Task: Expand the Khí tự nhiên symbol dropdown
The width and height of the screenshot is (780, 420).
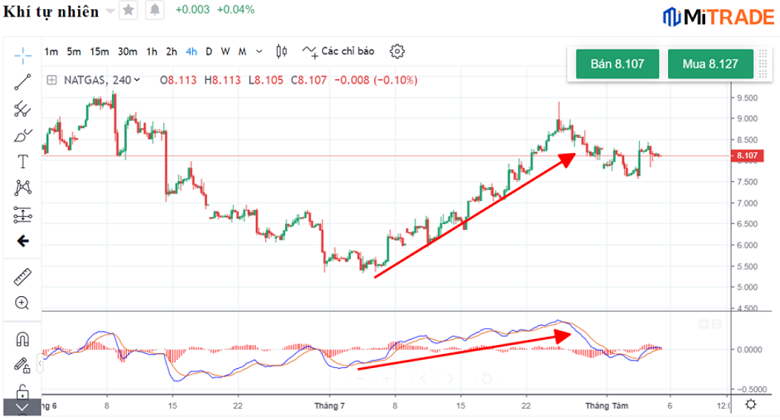Action: coord(109,11)
